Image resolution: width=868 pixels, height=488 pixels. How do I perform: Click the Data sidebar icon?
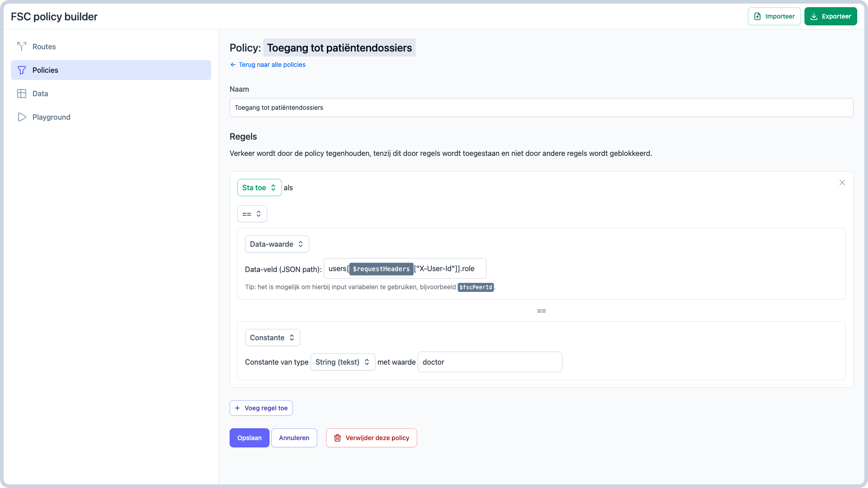point(21,94)
